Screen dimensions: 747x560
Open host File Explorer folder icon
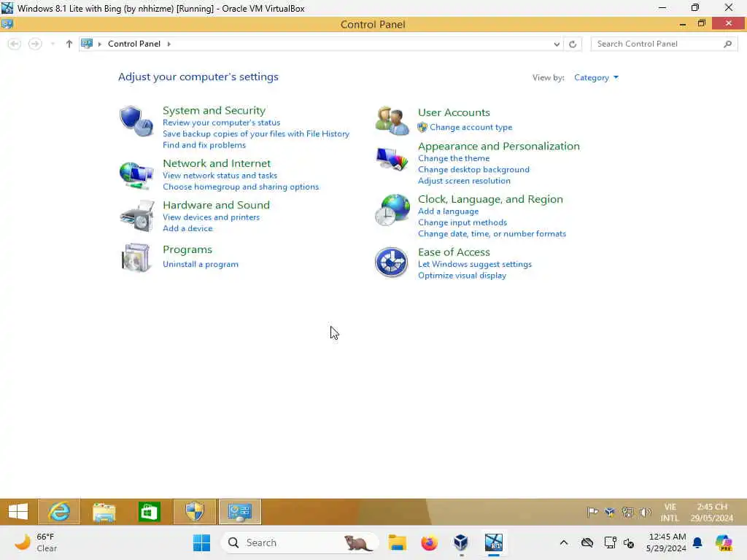pyautogui.click(x=397, y=542)
